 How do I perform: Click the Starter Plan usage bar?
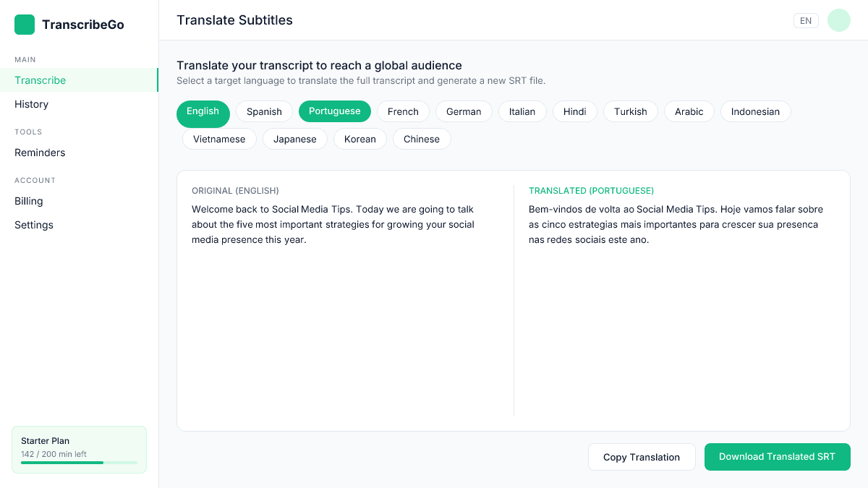61,462
